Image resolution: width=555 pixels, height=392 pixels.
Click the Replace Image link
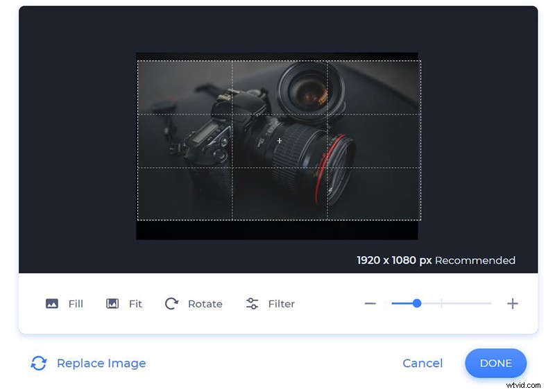point(101,364)
